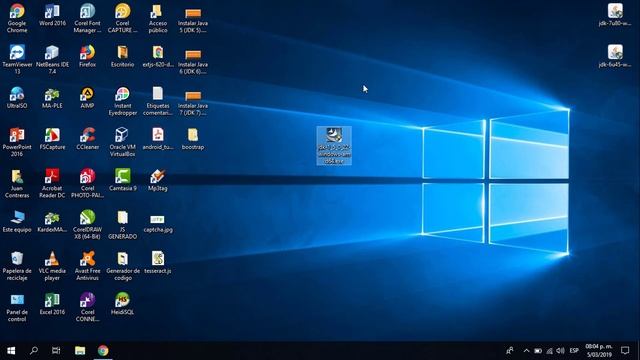Select the UltraISO desktop icon
Image resolution: width=640 pixels, height=360 pixels.
(17, 98)
